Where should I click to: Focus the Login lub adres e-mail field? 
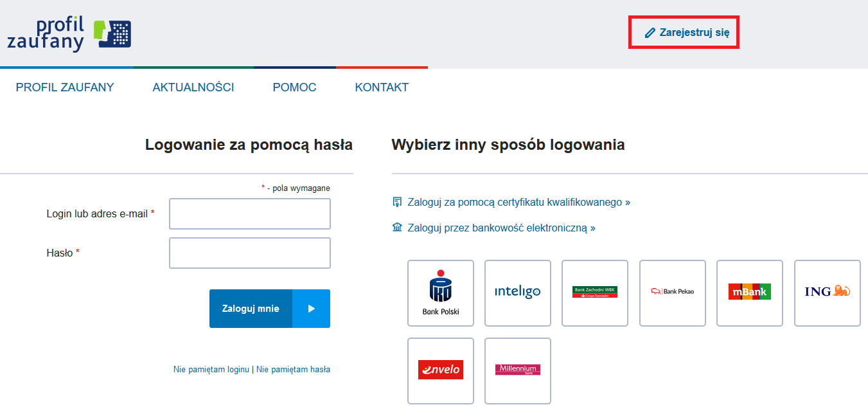[x=250, y=213]
